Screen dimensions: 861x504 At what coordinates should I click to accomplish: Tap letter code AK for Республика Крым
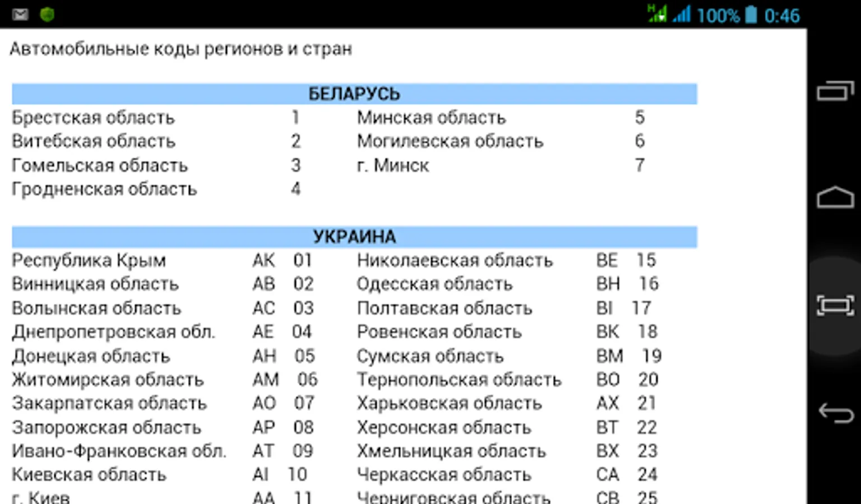tap(263, 260)
